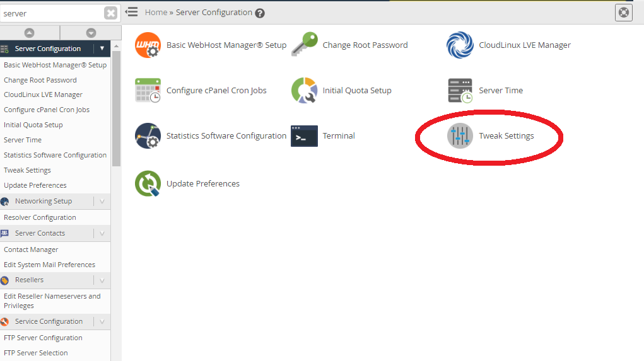This screenshot has width=644, height=361.
Task: Click the Update Preferences refresh icon
Action: [148, 183]
